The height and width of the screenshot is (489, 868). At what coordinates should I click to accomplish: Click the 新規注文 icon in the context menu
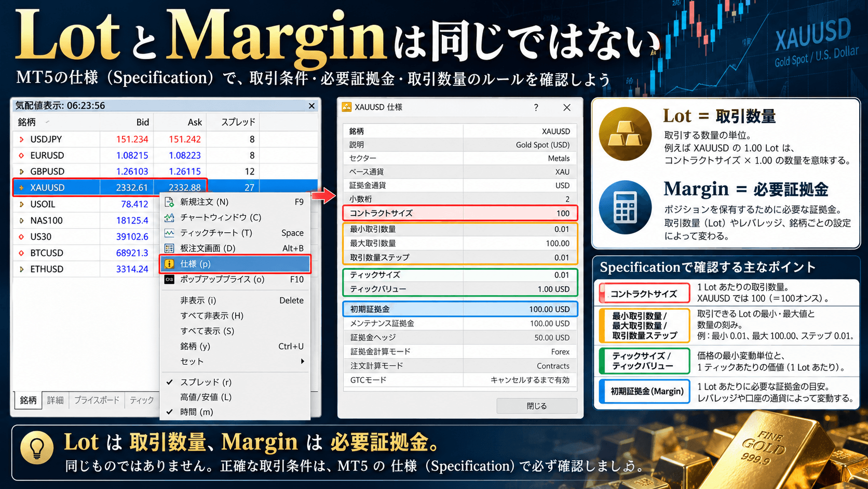pyautogui.click(x=169, y=202)
